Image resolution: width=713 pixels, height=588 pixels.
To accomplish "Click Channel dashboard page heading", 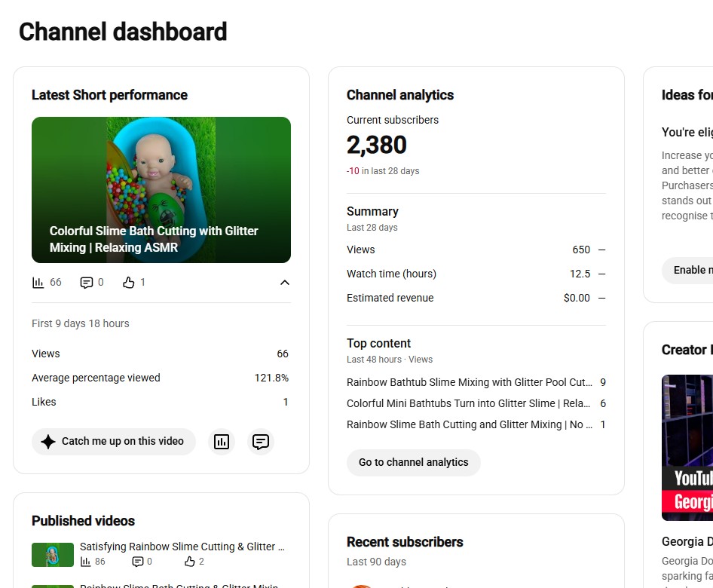I will [x=123, y=32].
